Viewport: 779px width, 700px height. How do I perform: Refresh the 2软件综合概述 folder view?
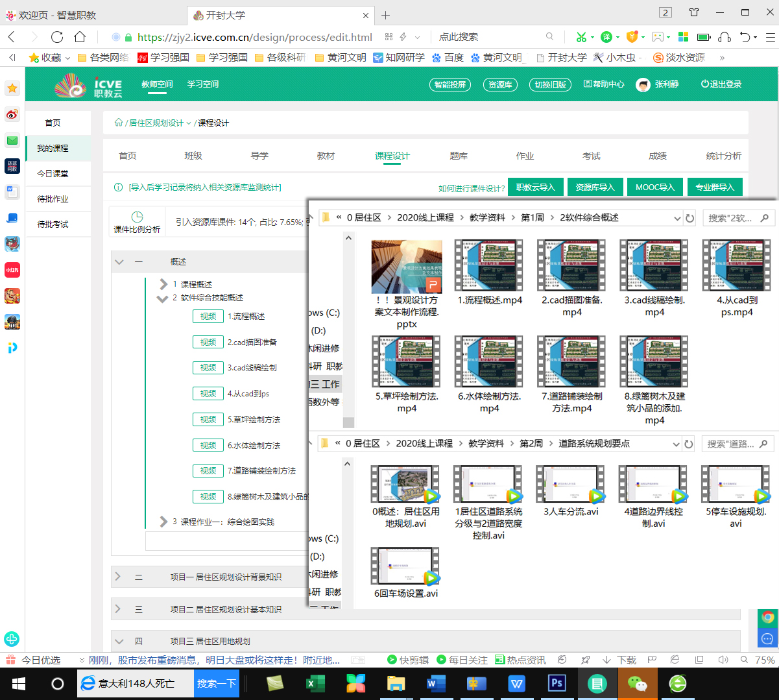point(690,219)
